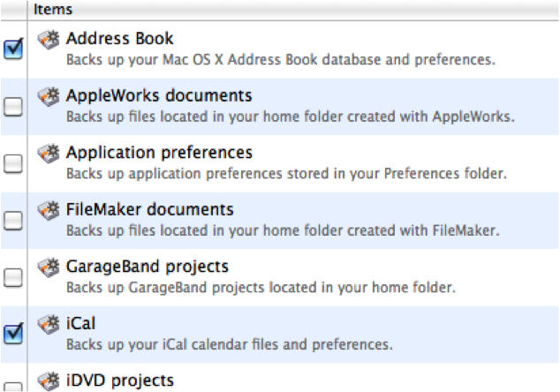Click the Application preferences gear icon
560x392 pixels.
(x=49, y=154)
